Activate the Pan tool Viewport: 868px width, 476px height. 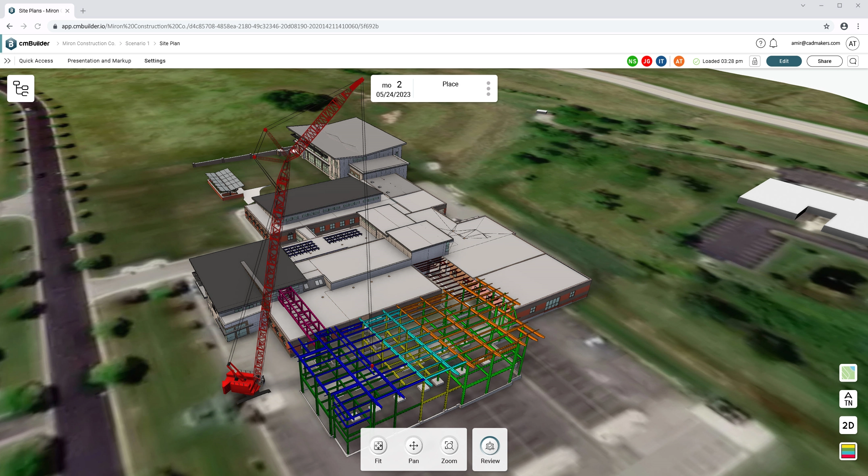click(x=413, y=446)
